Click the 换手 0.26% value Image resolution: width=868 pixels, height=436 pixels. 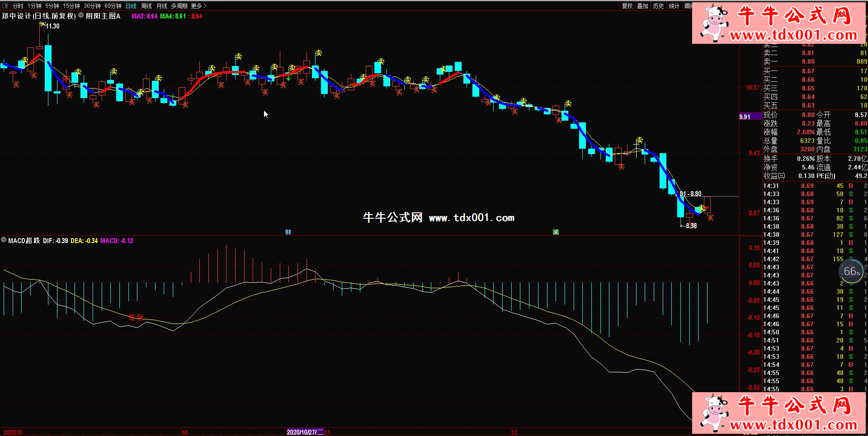click(x=806, y=159)
